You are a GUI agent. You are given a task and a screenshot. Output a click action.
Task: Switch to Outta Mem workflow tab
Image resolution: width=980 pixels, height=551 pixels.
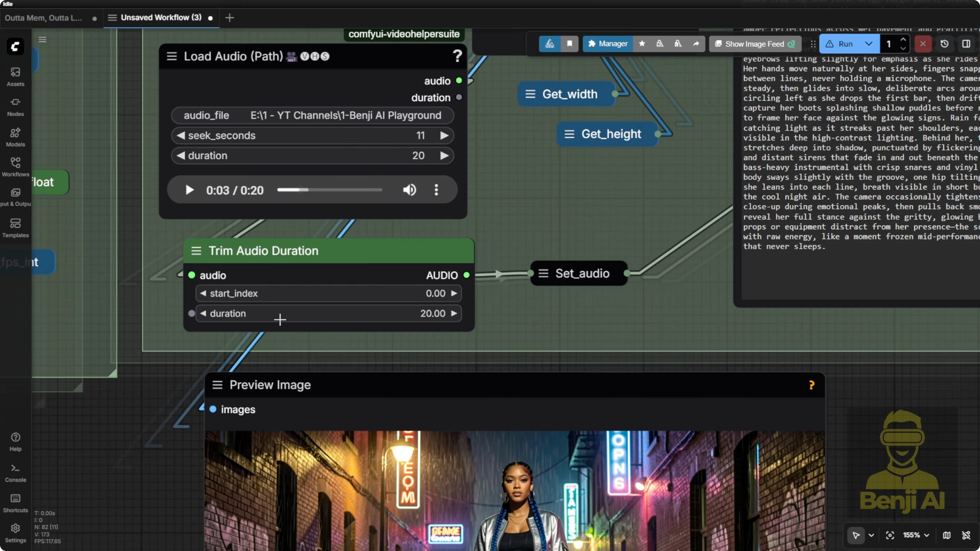click(43, 18)
